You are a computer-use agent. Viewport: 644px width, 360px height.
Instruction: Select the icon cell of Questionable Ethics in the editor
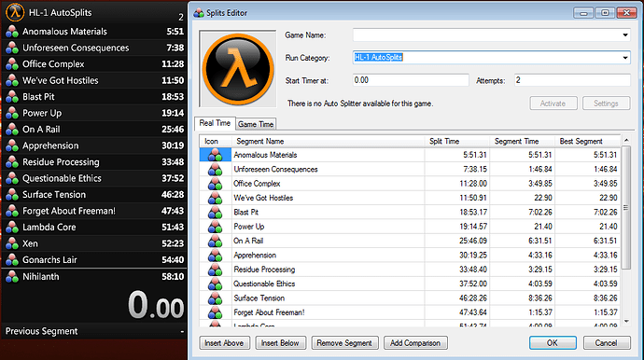(216, 284)
